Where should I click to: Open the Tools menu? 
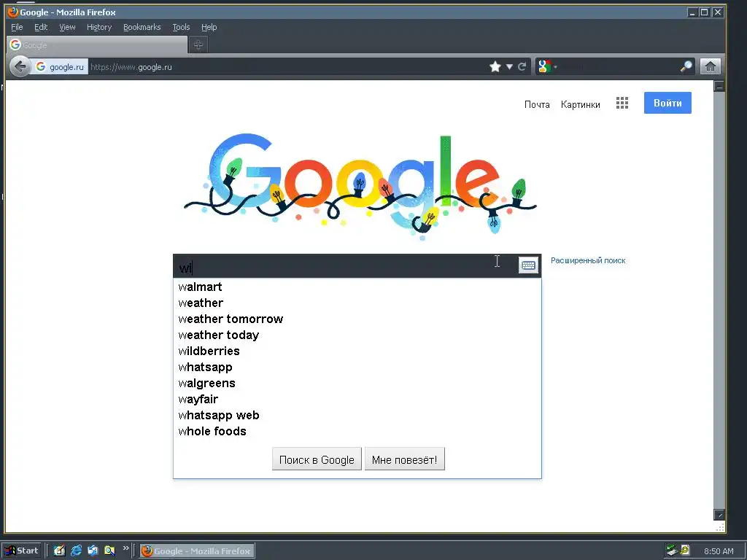(x=181, y=27)
